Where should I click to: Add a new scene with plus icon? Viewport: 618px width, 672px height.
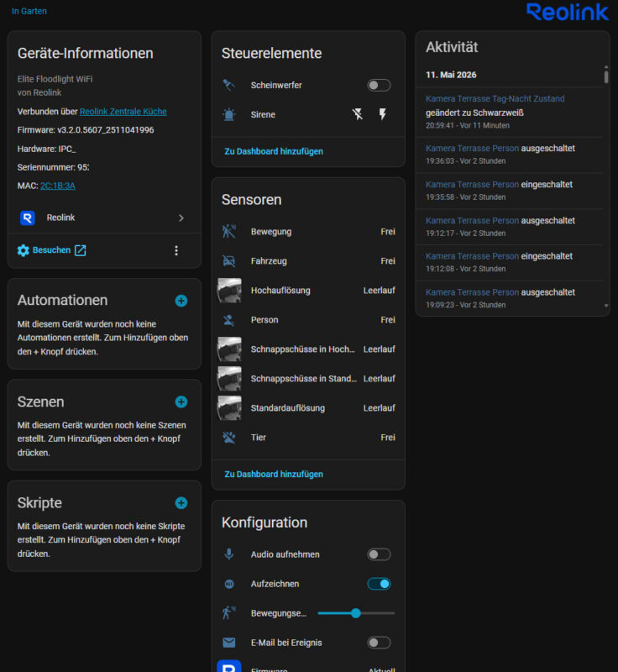point(181,402)
